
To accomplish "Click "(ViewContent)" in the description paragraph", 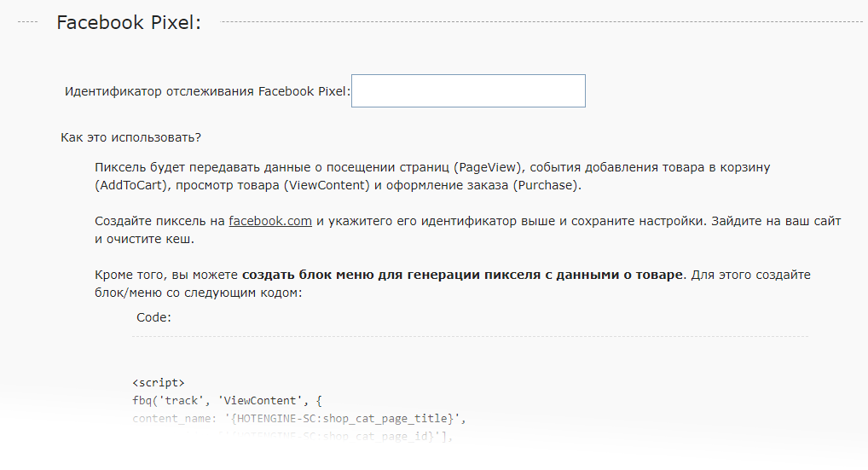I will click(326, 185).
